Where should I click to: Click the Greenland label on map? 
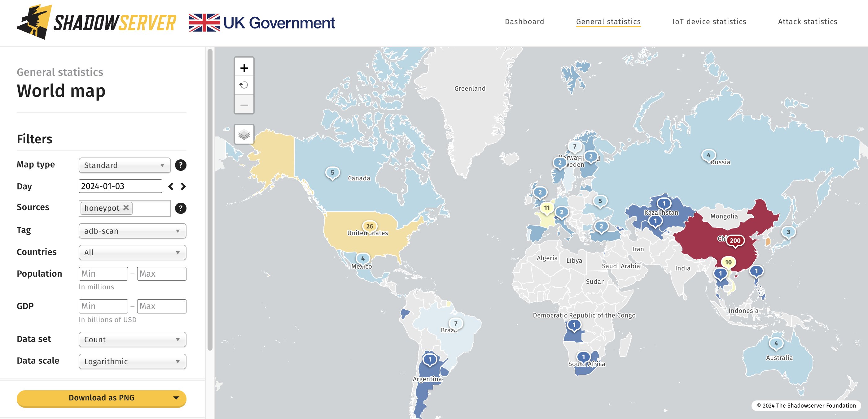470,89
